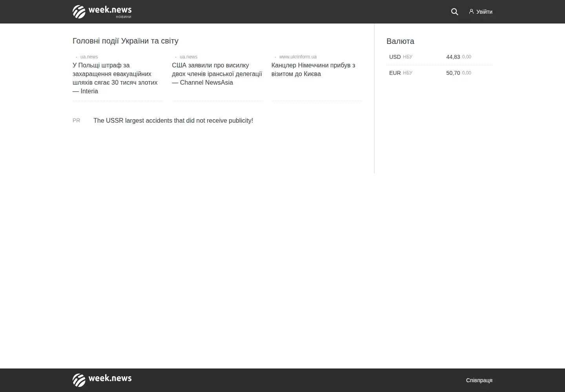Click the user icon beside Увійти
Screen dimensions: 565x392
(x=471, y=12)
